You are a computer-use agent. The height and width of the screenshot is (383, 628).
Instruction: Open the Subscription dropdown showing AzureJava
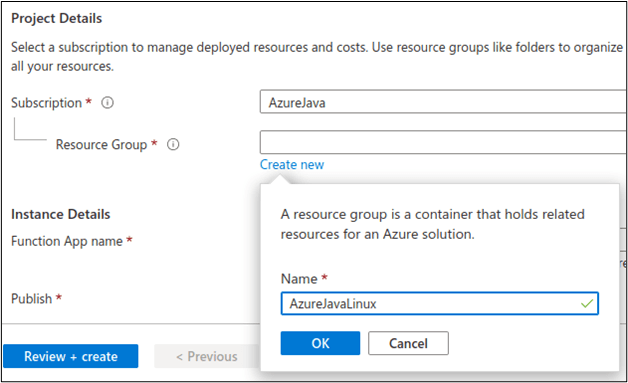443,102
